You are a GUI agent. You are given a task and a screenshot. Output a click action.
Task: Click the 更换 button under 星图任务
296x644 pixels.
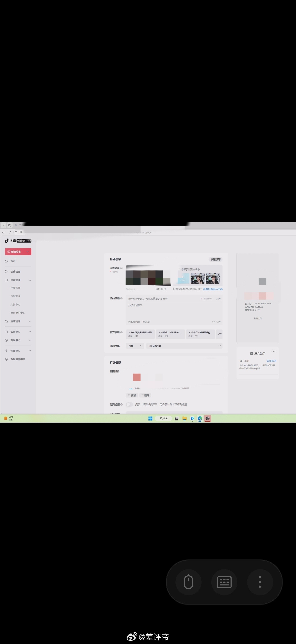132,395
